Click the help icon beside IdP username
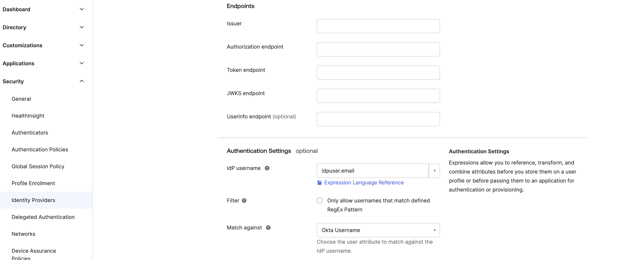The height and width of the screenshot is (260, 644). [x=267, y=168]
